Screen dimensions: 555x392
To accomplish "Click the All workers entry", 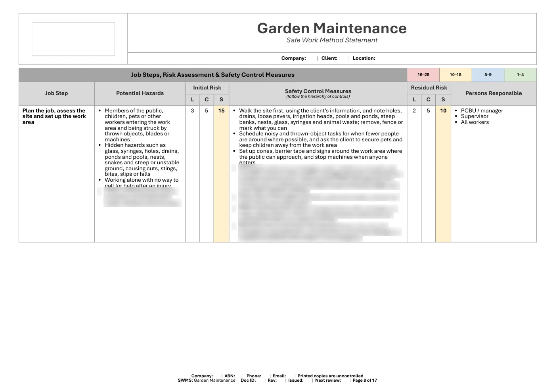I will click(475, 122).
